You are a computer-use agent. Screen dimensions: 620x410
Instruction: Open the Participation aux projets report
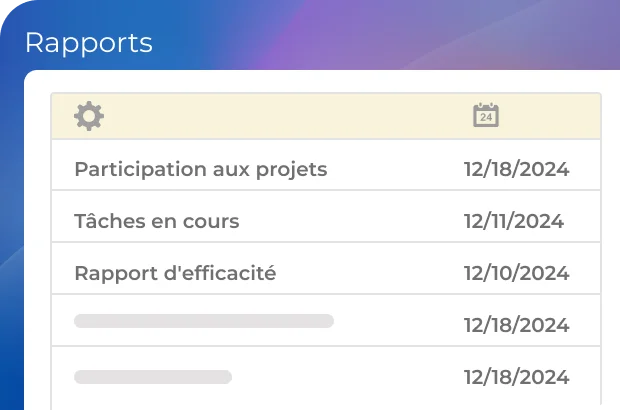pyautogui.click(x=200, y=169)
